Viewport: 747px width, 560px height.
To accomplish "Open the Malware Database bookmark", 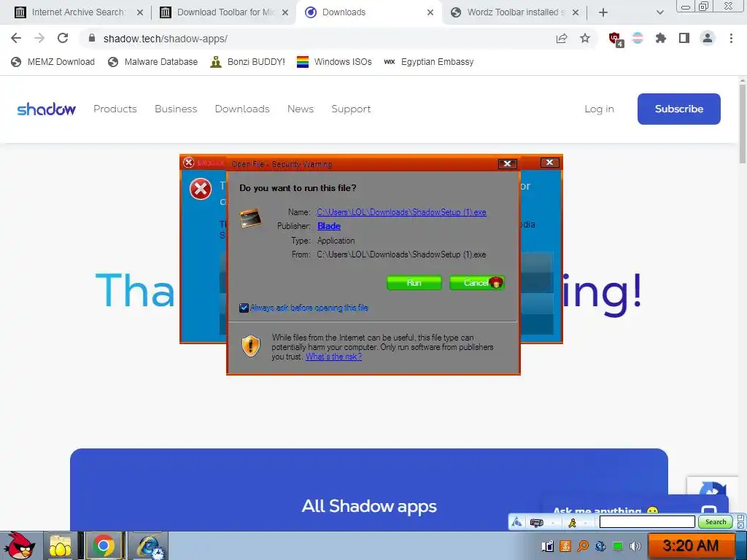I will click(x=153, y=62).
